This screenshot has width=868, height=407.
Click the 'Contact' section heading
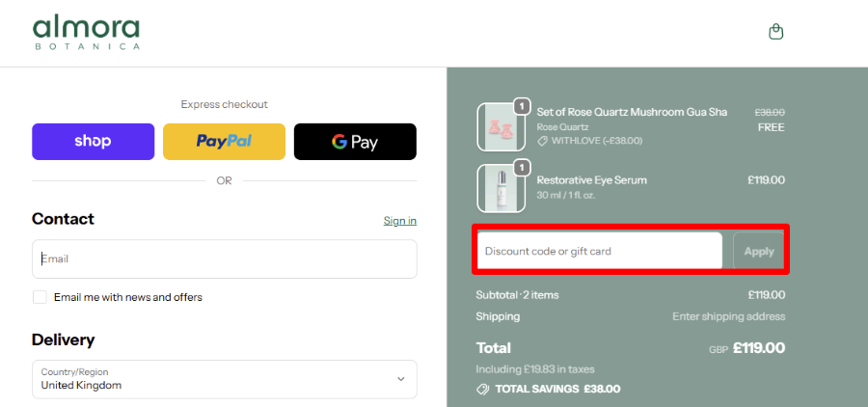click(x=63, y=219)
